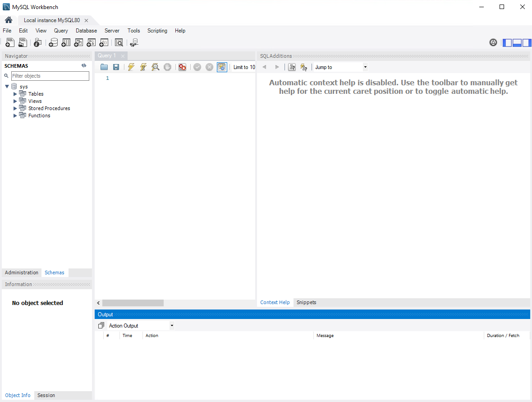
Task: Expand the Stored Procedures node
Action: click(x=15, y=108)
